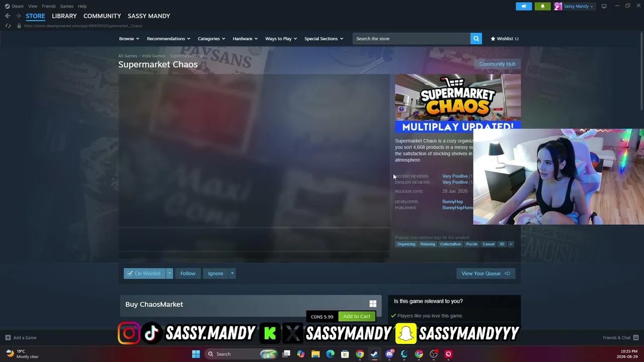
Task: Click the plus button to add tags
Action: click(x=511, y=244)
